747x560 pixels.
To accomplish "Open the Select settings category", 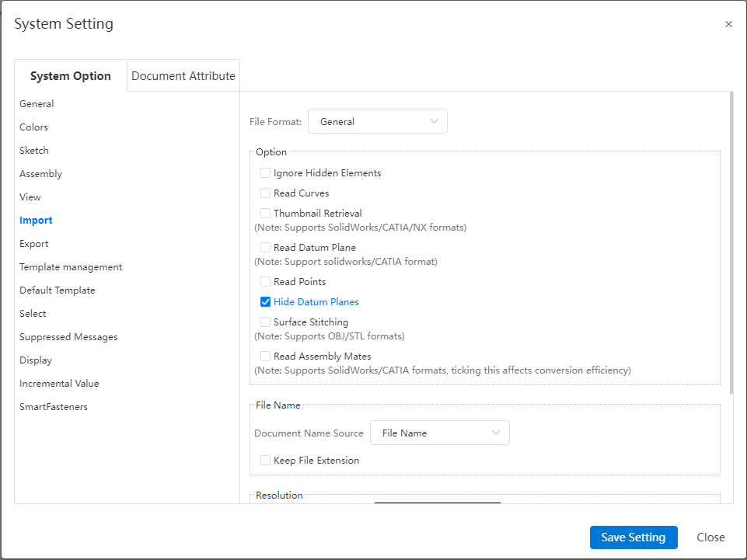I will tap(33, 314).
